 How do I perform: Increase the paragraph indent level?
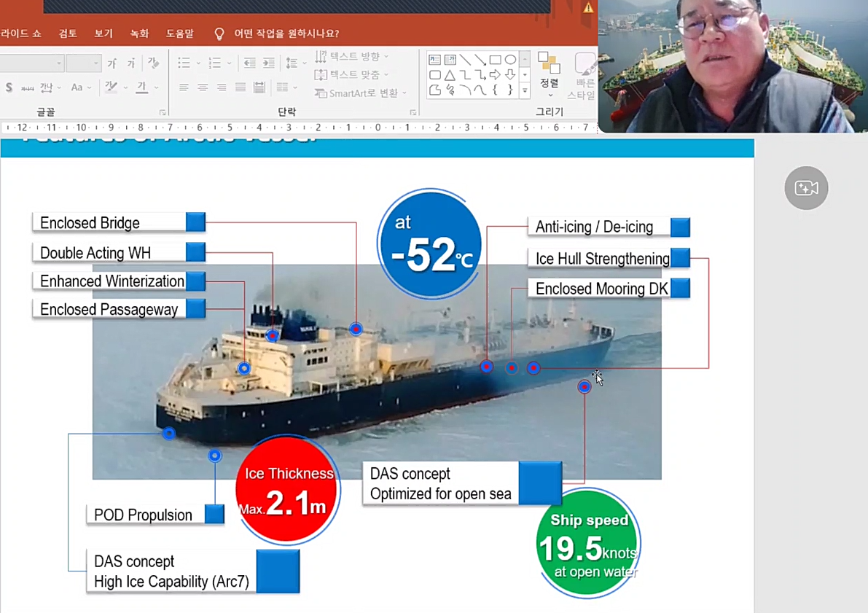pos(268,63)
